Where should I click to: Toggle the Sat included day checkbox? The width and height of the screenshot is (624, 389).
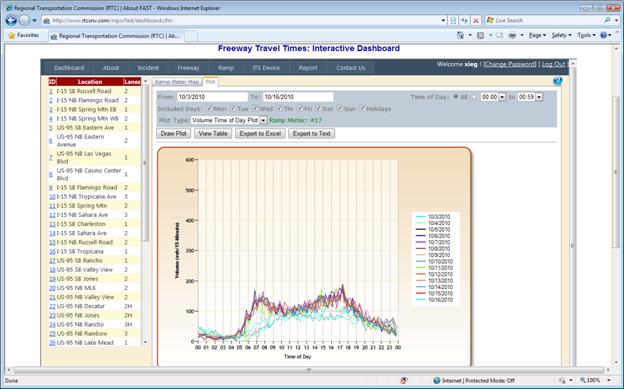pyautogui.click(x=318, y=108)
